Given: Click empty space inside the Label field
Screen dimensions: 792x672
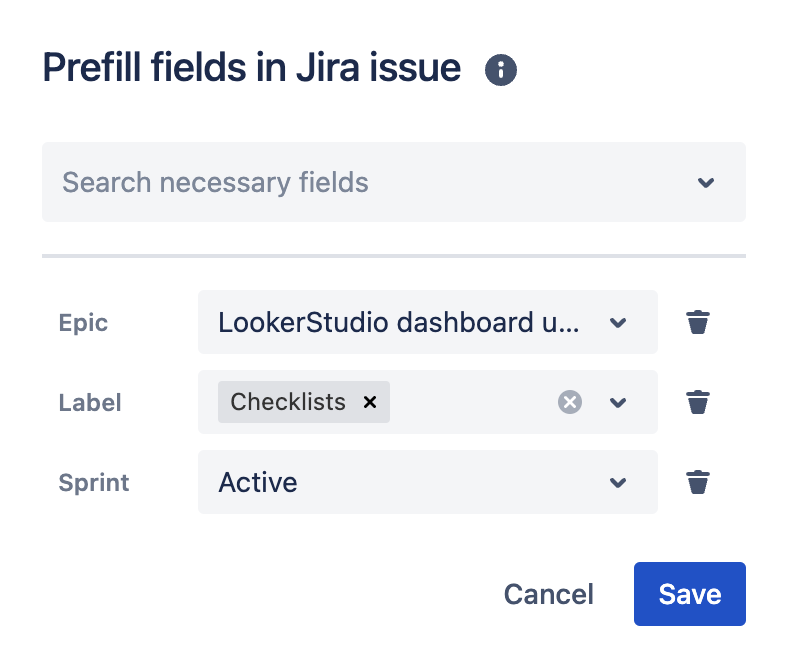Looking at the screenshot, I should coord(470,402).
